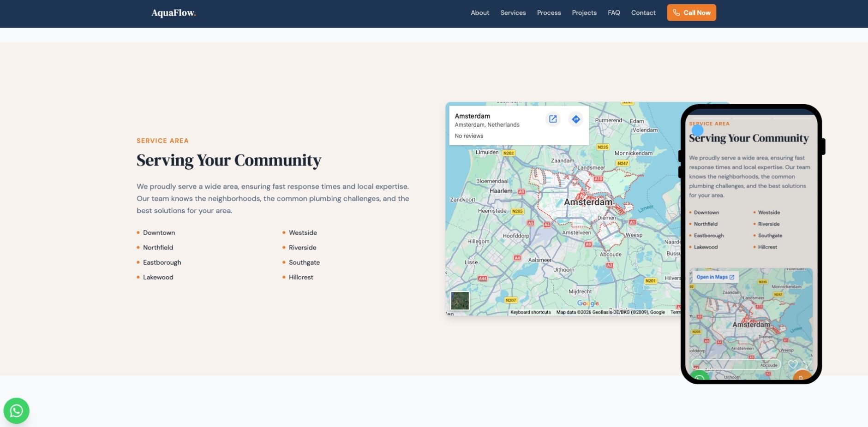Tap Hillcrest in the phone mockup list

point(767,247)
